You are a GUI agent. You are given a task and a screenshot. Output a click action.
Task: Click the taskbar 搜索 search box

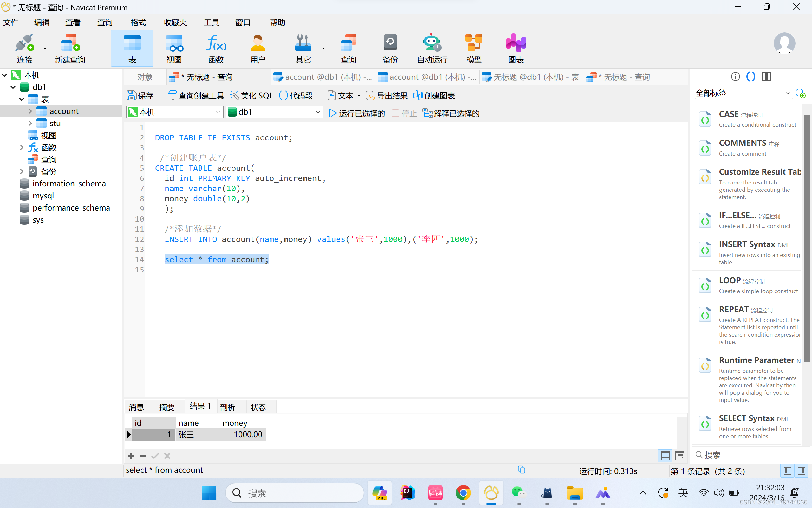295,493
